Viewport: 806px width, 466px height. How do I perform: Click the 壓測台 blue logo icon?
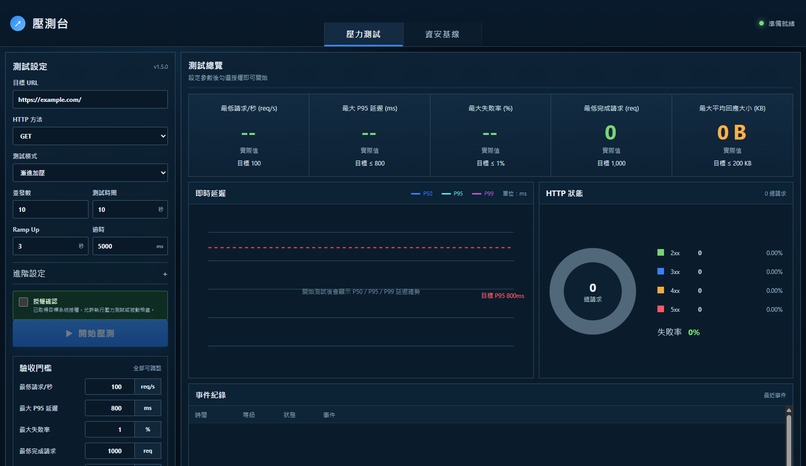[x=18, y=23]
